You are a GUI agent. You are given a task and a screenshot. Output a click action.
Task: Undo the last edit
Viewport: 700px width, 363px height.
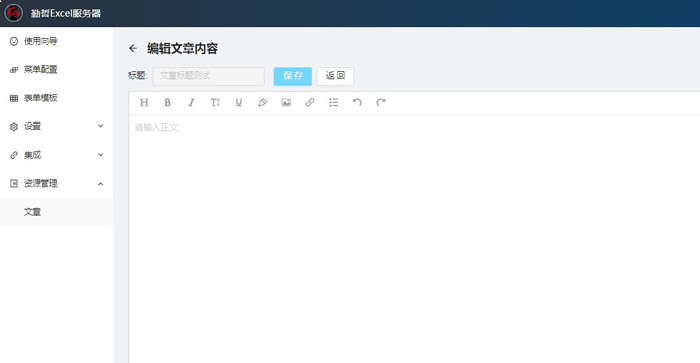pos(357,103)
